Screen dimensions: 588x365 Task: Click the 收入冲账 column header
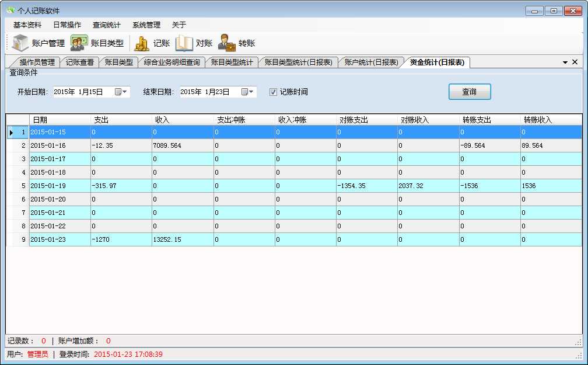pyautogui.click(x=306, y=120)
